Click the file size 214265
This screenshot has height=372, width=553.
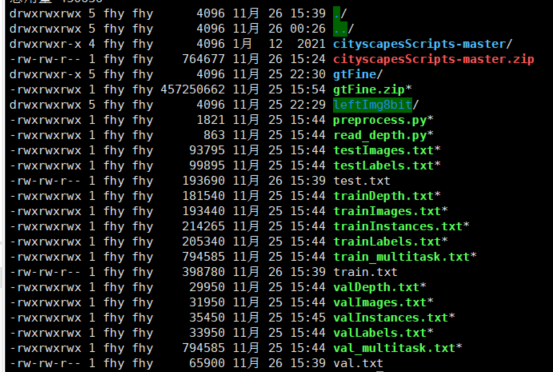[x=203, y=226]
